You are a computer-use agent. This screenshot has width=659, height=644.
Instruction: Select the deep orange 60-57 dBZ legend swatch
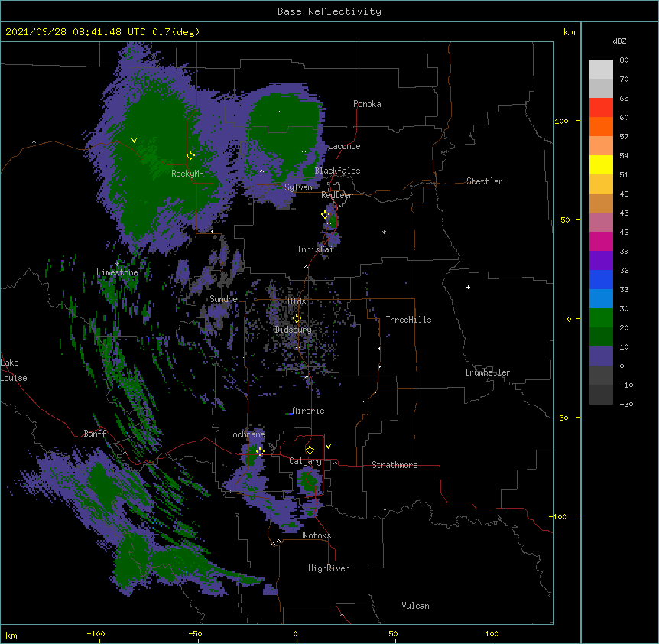(601, 126)
